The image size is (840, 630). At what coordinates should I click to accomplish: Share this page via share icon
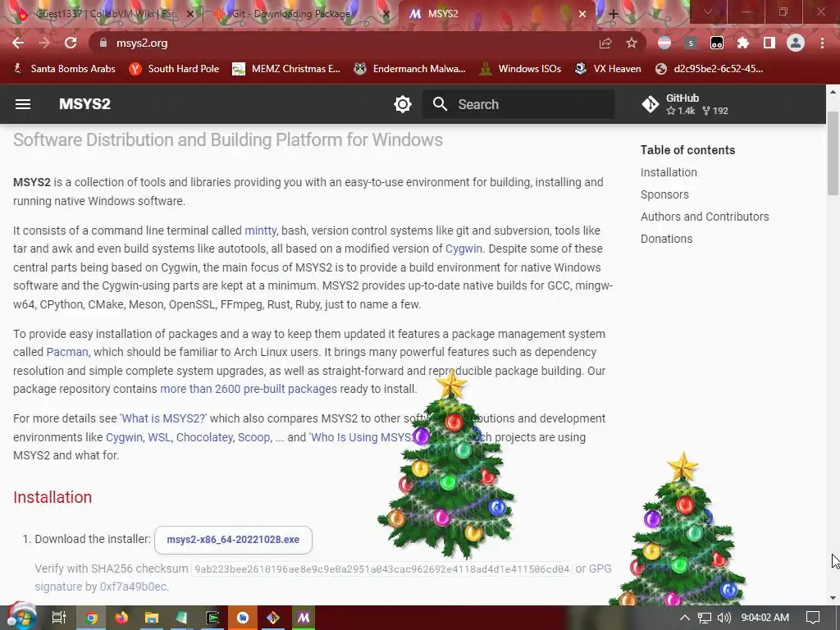605,43
